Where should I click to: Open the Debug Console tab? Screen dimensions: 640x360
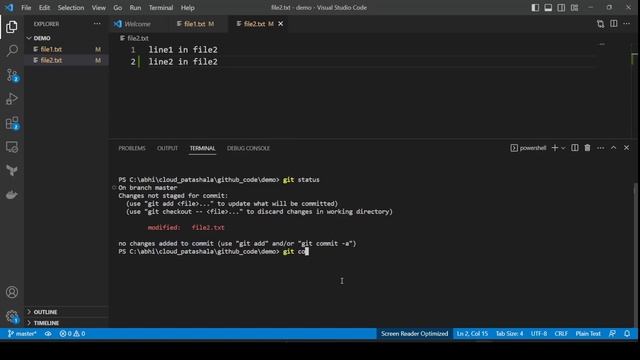(248, 148)
